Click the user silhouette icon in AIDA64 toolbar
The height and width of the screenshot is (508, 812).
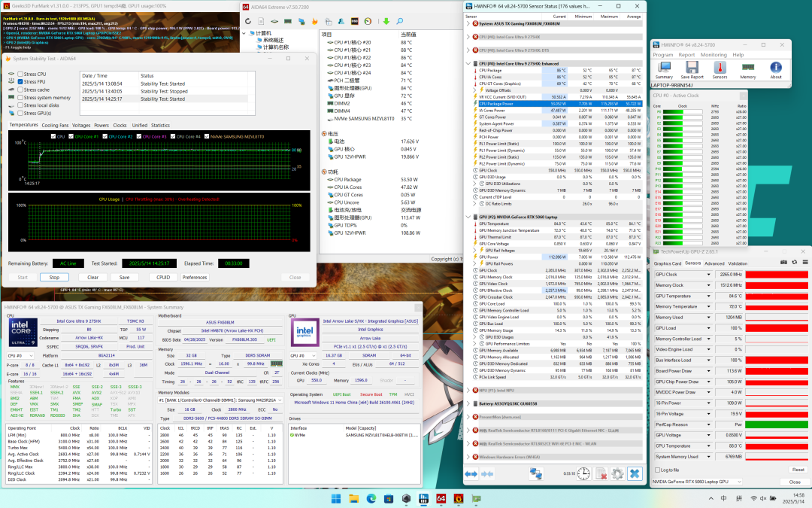(x=341, y=21)
